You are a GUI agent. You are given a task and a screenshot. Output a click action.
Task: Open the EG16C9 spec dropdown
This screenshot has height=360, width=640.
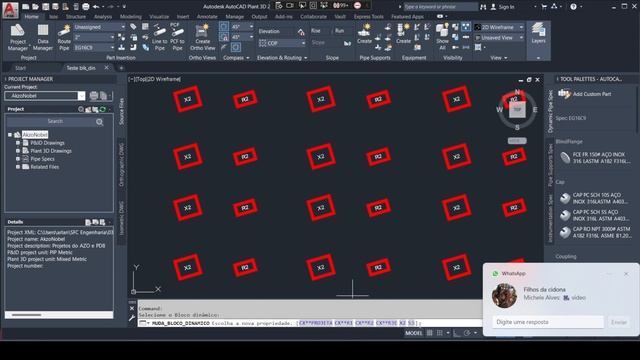[94, 48]
